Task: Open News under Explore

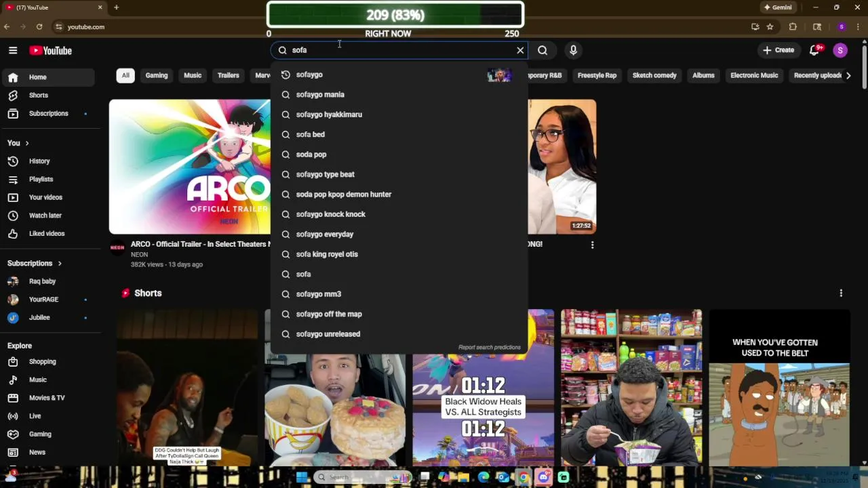Action: (x=47, y=452)
